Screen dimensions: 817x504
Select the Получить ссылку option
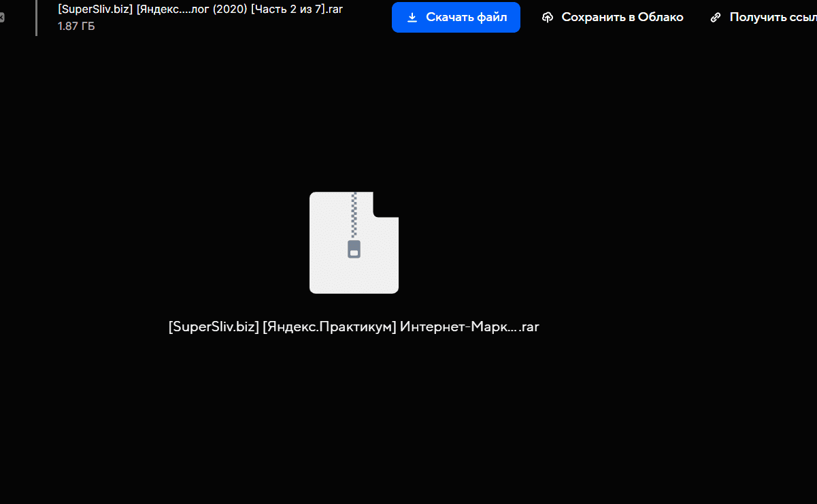pos(772,17)
